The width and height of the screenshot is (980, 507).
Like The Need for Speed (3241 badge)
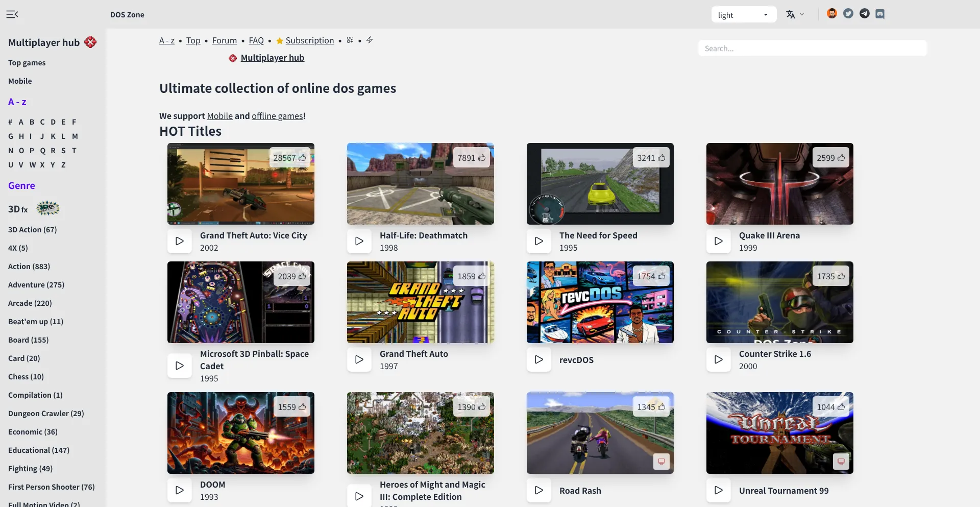(x=651, y=158)
